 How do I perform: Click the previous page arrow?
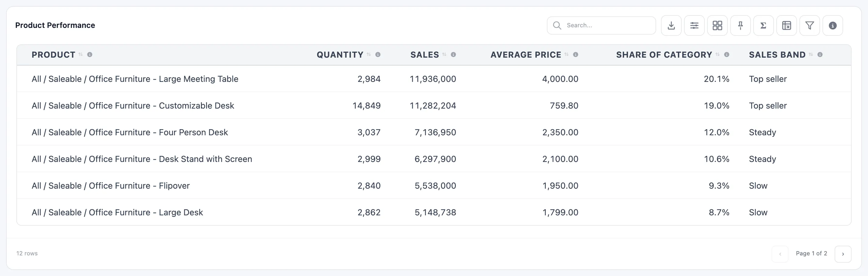pyautogui.click(x=780, y=254)
